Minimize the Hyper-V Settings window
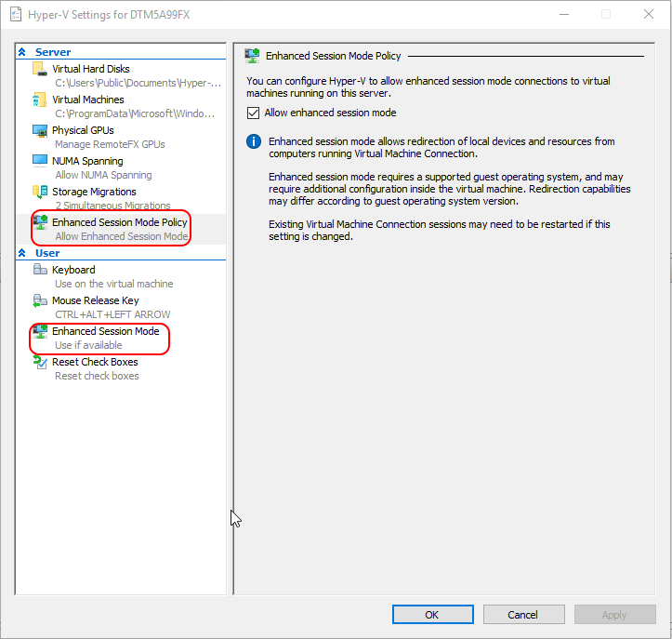The image size is (672, 639). point(564,15)
